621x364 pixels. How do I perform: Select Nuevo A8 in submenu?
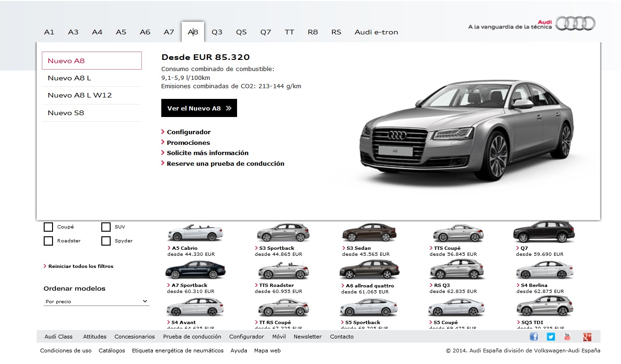point(92,61)
